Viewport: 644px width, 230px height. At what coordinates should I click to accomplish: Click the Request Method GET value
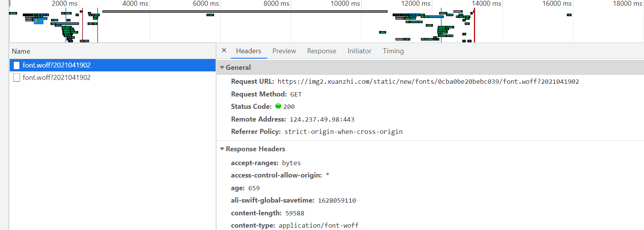pyautogui.click(x=296, y=94)
